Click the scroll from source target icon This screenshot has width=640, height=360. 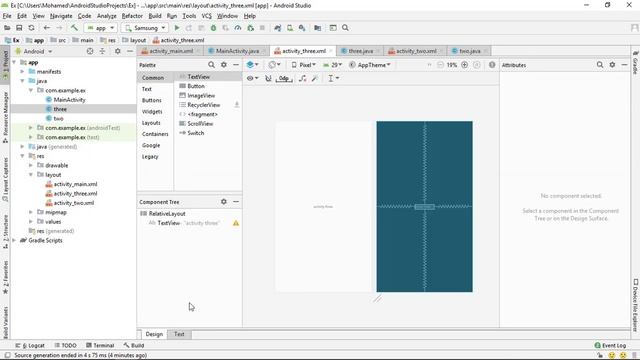point(90,51)
